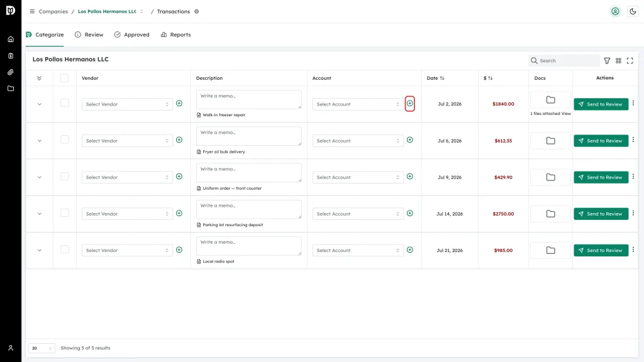
Task: Open the Los Pollos Hermanos LLC company switcher
Action: click(x=111, y=11)
